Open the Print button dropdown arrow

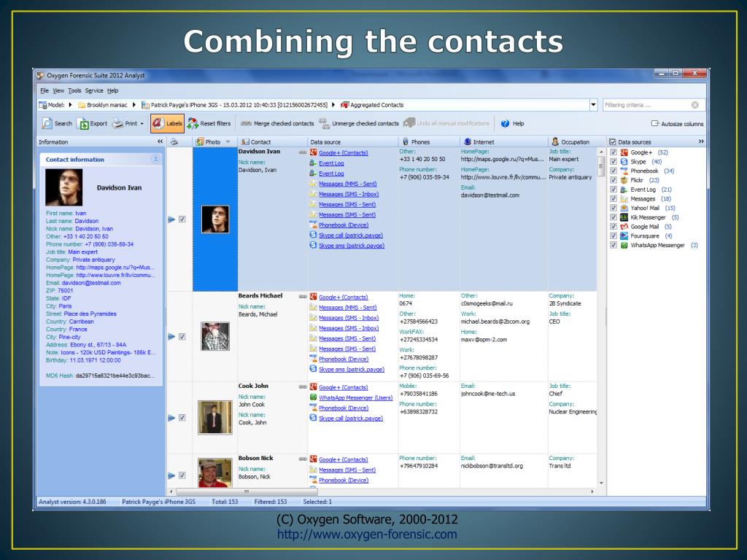point(142,124)
